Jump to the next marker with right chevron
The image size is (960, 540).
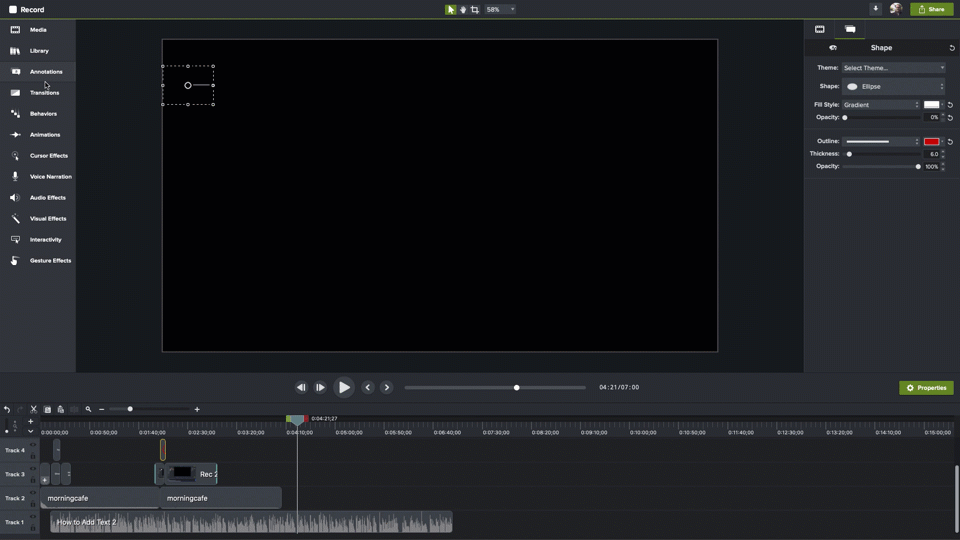[x=386, y=388]
